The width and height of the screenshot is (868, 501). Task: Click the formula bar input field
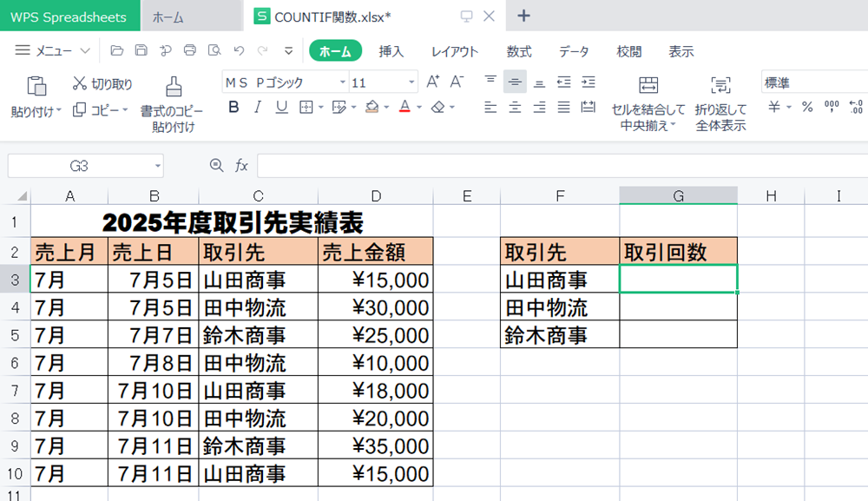click(562, 166)
